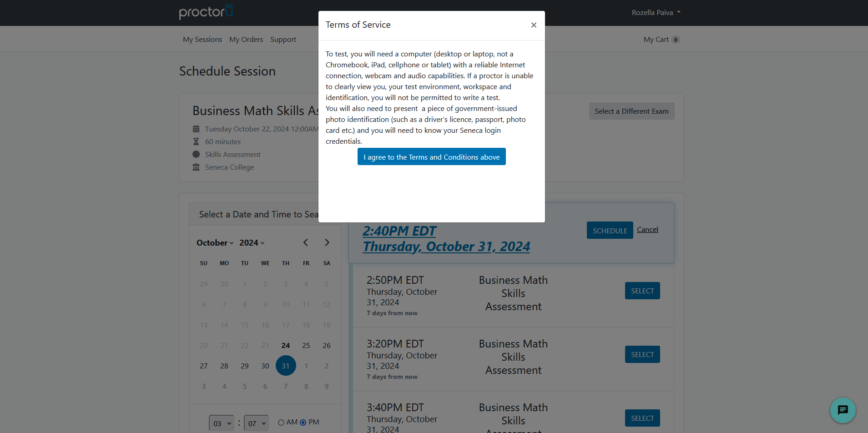Click the calendar icon beside exam date
Image resolution: width=868 pixels, height=433 pixels.
[x=196, y=129]
